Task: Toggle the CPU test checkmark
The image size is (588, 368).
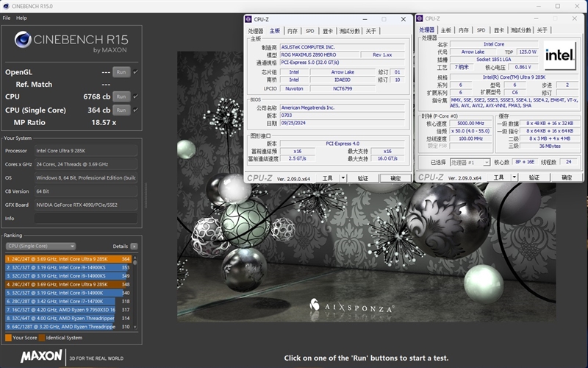Action: coord(135,96)
